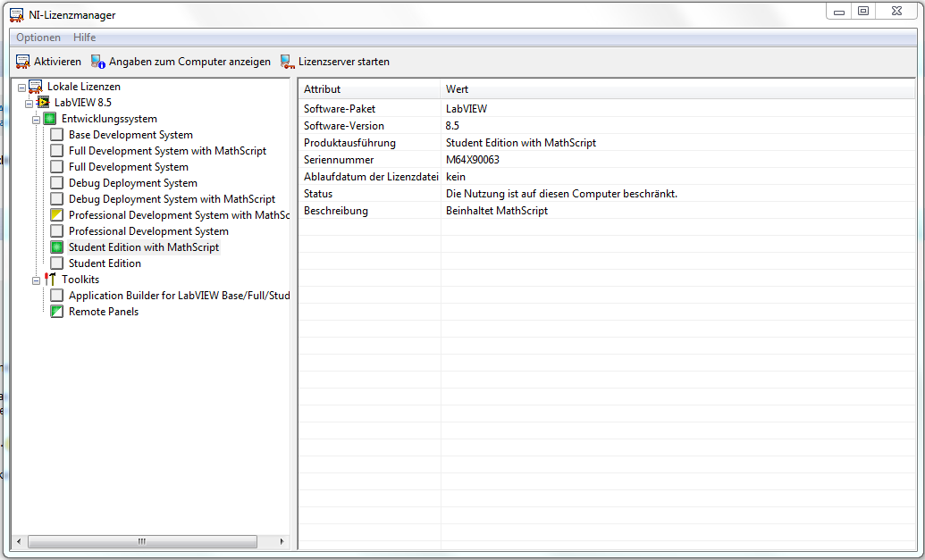Click the value 'Die Nutzung ist auf diesen Computer beschränkt.'

click(x=561, y=193)
